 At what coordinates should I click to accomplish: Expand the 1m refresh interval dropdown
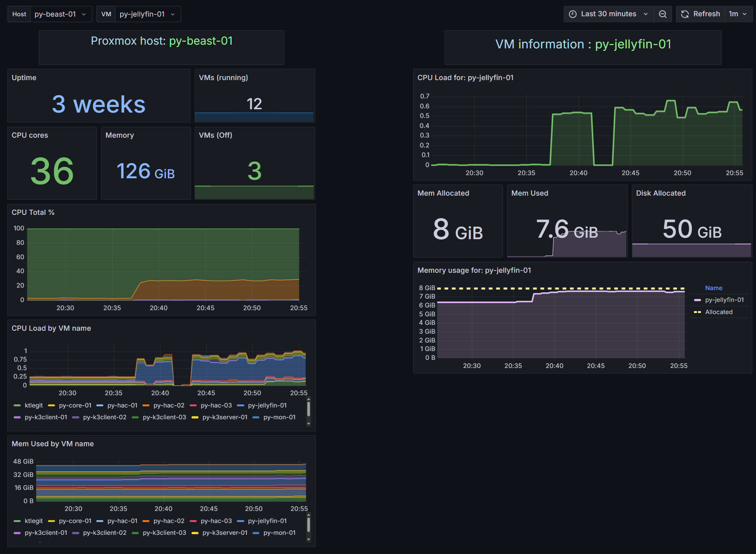point(738,14)
